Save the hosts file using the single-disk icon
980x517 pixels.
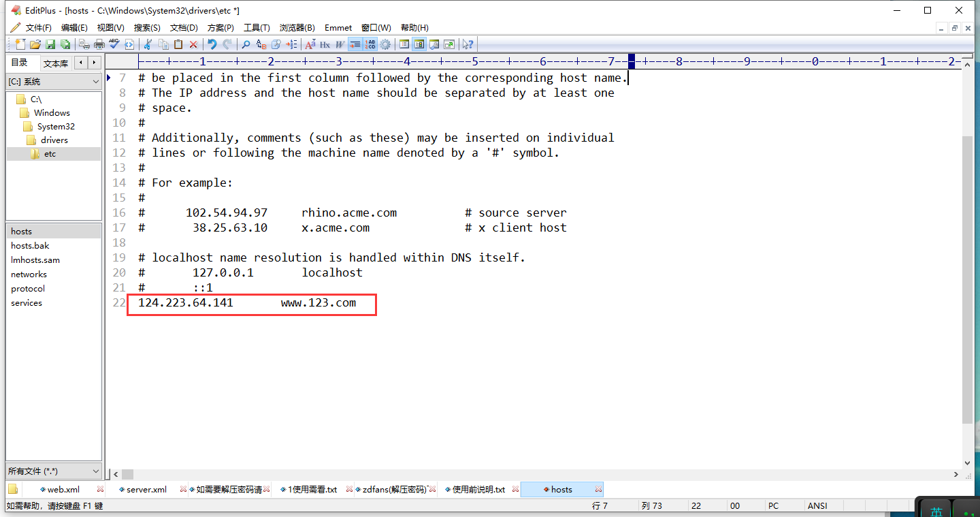(x=50, y=44)
